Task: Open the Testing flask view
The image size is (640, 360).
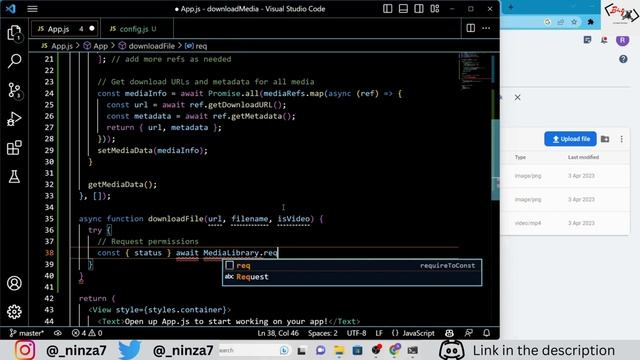Action: point(14,176)
